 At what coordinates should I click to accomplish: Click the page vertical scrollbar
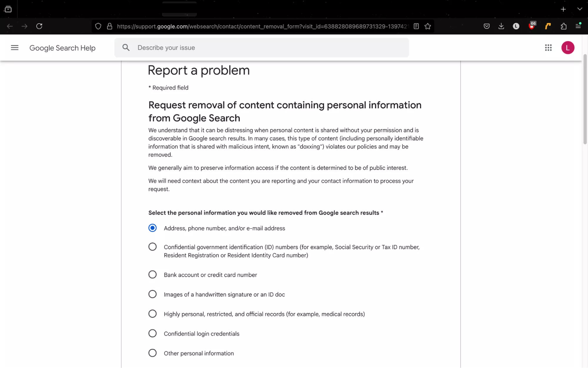[x=585, y=100]
